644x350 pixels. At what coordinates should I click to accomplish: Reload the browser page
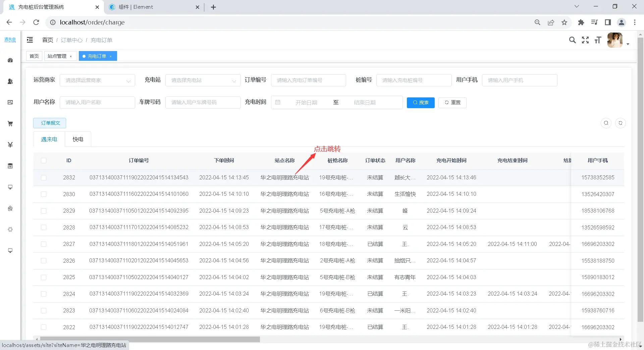36,23
